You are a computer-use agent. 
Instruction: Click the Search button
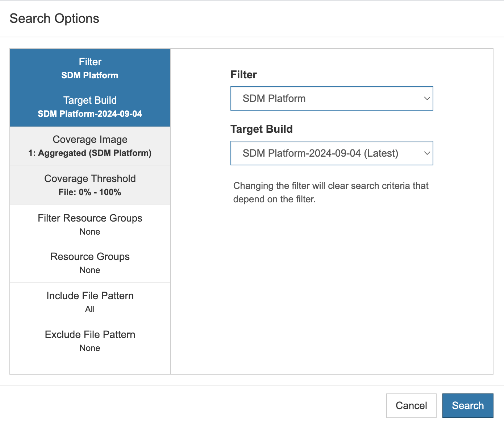click(468, 405)
